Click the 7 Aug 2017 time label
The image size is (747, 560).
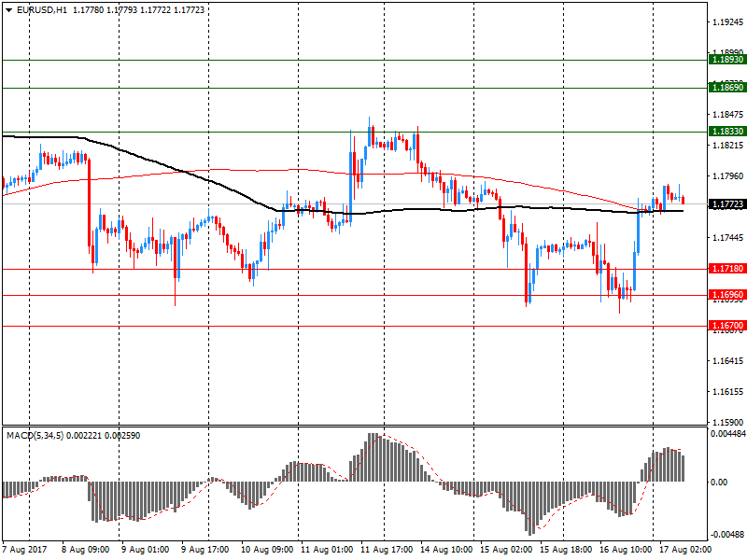(25, 550)
